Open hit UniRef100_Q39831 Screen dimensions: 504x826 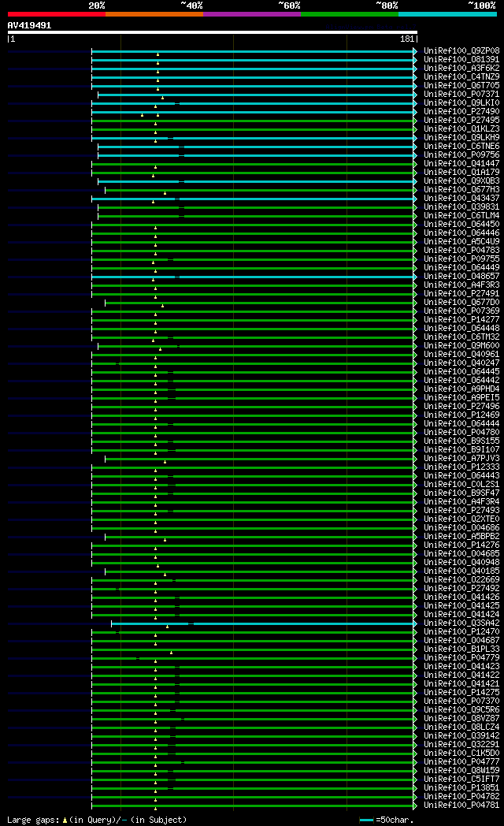[x=462, y=207]
